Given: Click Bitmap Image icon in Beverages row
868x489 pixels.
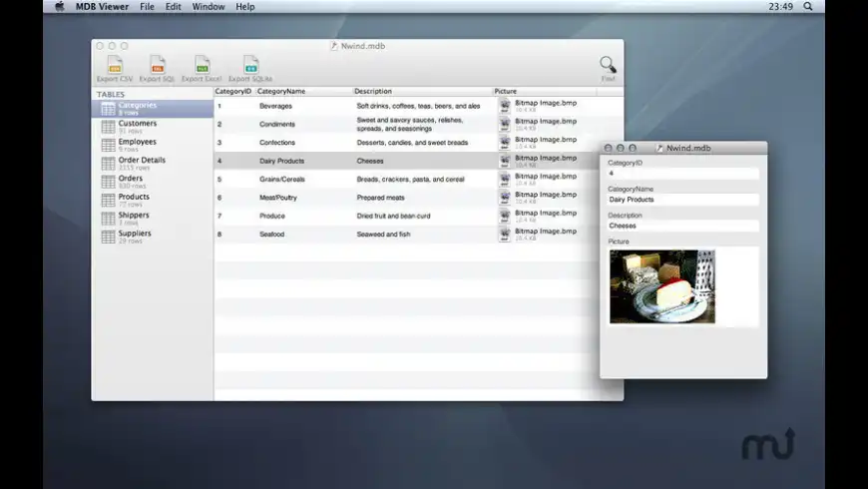Looking at the screenshot, I should pos(505,106).
